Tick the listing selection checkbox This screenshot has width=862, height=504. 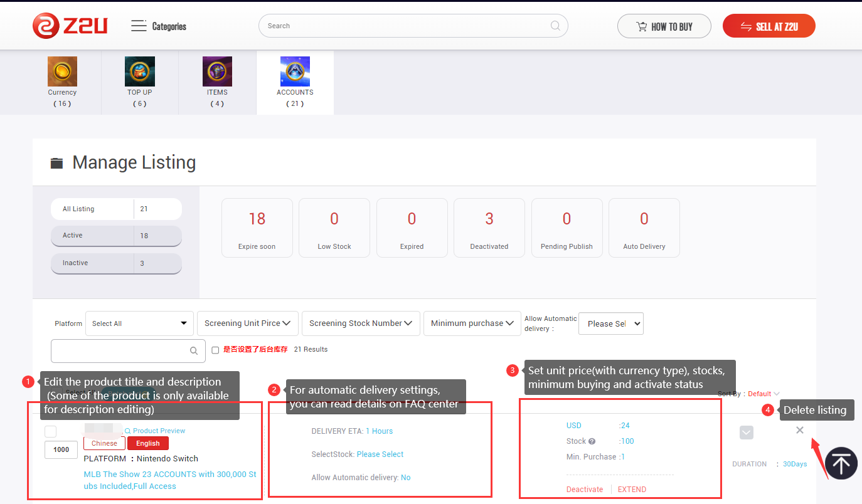[x=51, y=431]
